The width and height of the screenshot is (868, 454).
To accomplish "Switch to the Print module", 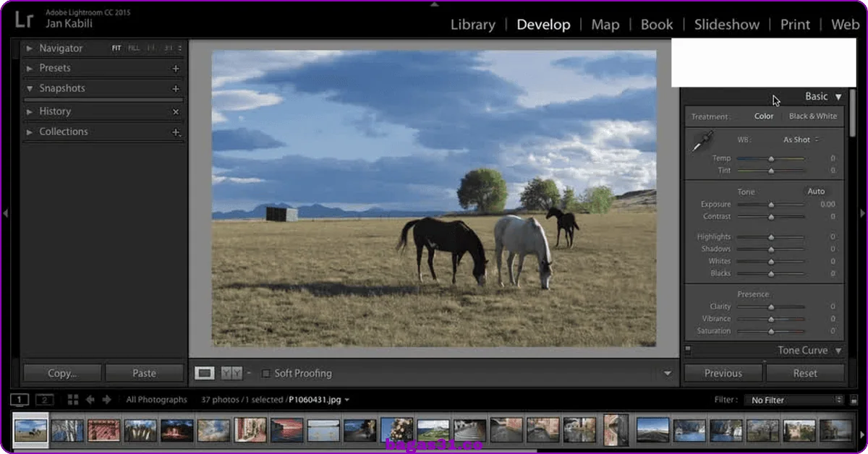I will (x=795, y=25).
